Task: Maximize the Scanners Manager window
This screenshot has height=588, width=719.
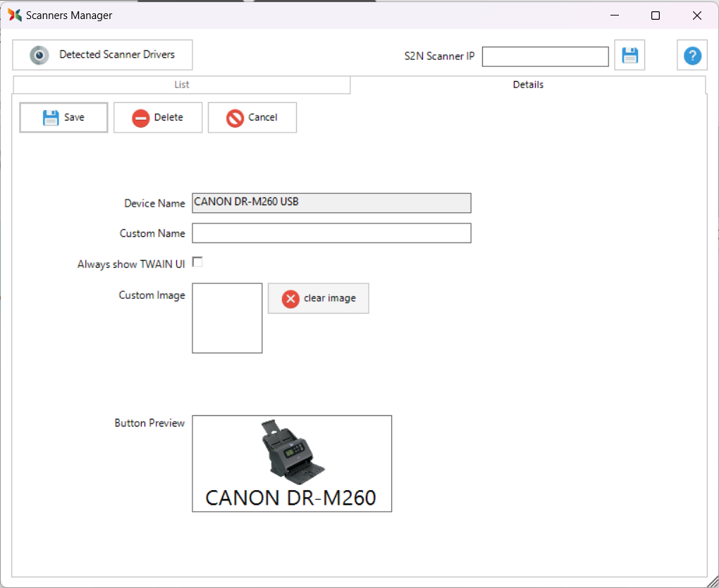Action: [656, 15]
